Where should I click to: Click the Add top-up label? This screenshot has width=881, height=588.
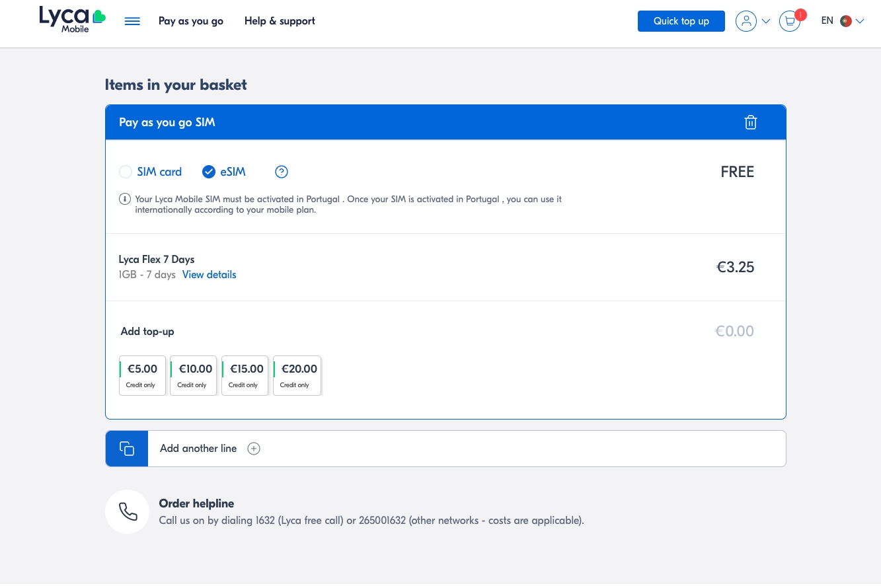[147, 332]
